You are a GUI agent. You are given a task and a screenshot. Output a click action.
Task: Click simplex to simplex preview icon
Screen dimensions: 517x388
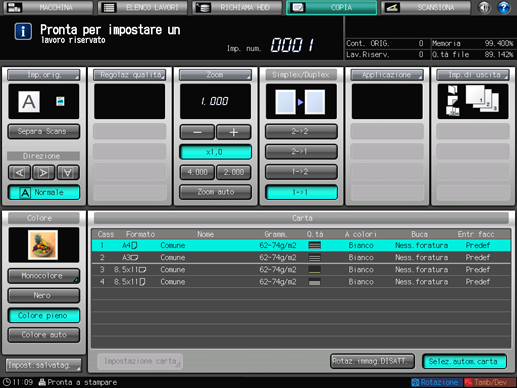coord(301,102)
